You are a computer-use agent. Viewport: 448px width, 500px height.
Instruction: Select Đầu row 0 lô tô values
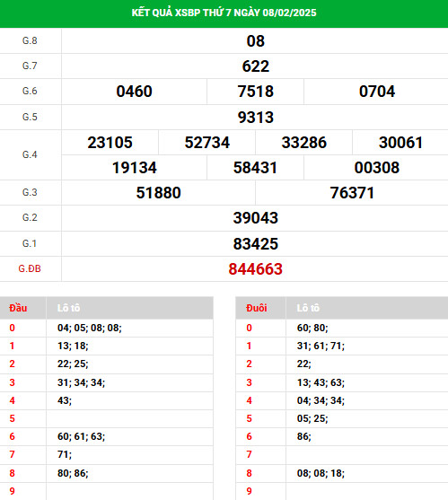click(90, 328)
